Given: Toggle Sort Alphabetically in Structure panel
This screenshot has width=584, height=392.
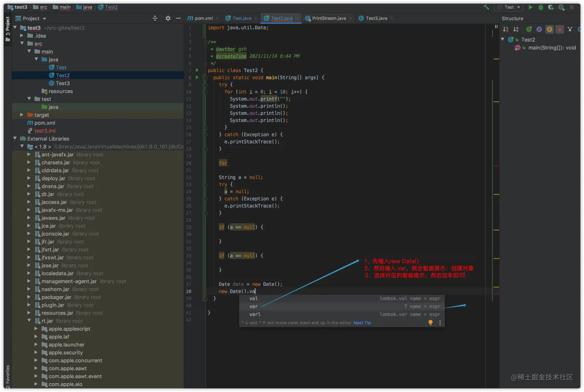Looking at the screenshot, I should pos(516,29).
